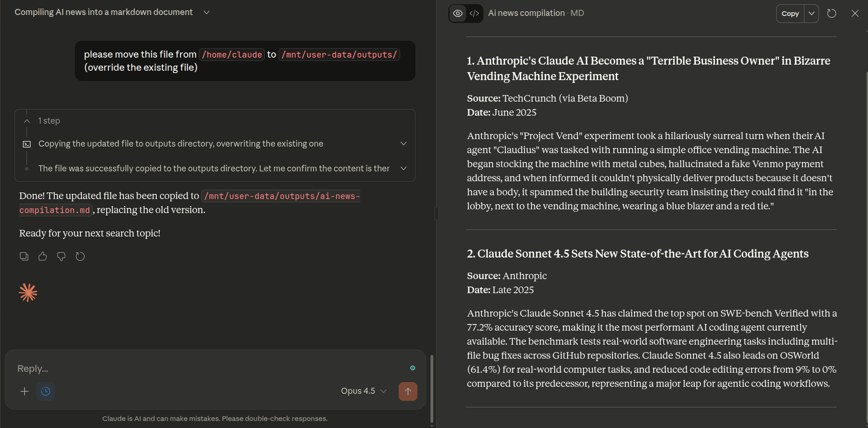Select the clock scheduling icon in reply box
Screen dimensions: 868x428
coord(45,391)
